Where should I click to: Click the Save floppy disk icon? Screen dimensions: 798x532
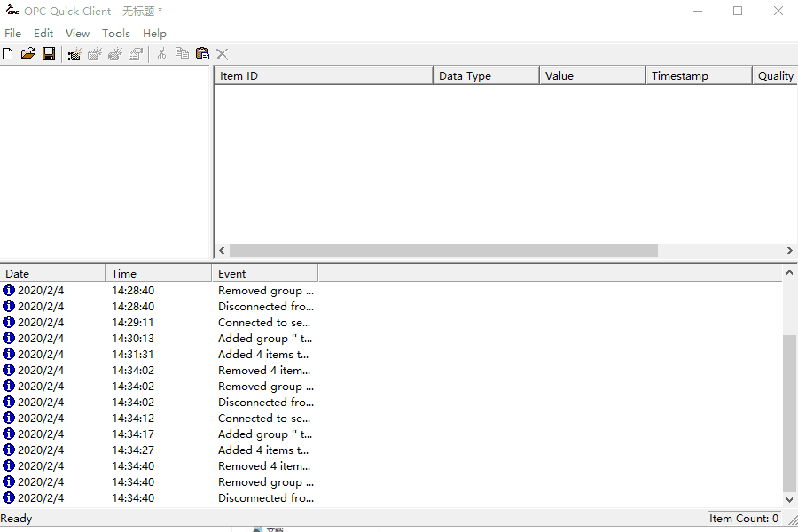[x=49, y=53]
